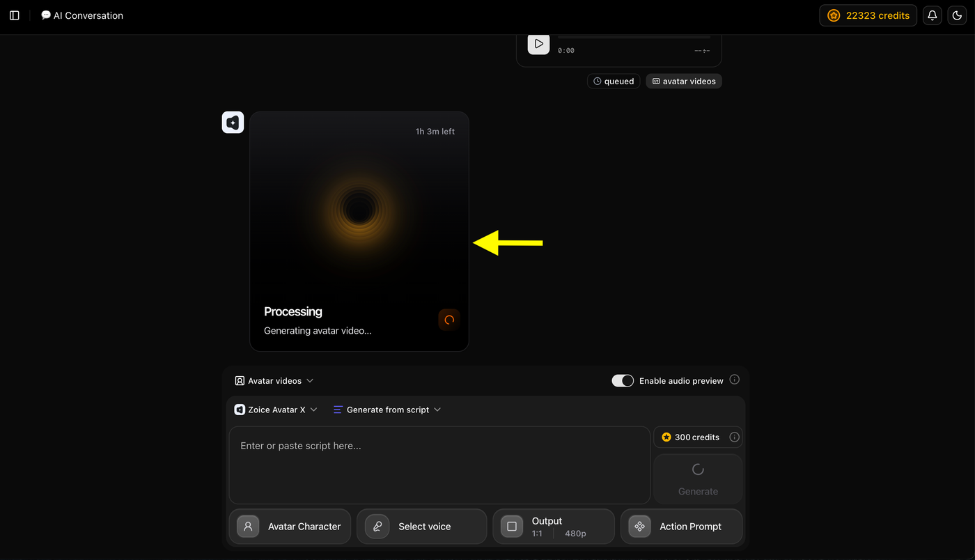Focus the script text input field

click(x=439, y=465)
